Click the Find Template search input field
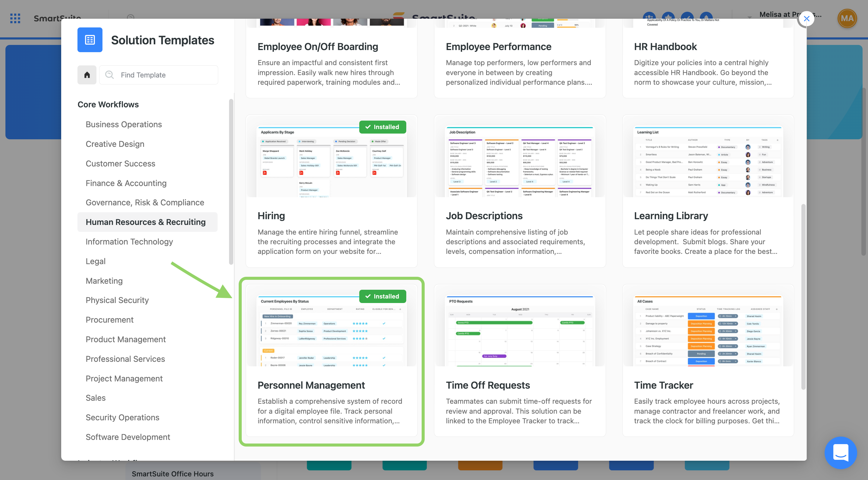Screen dimensions: 868x480 click(159, 74)
